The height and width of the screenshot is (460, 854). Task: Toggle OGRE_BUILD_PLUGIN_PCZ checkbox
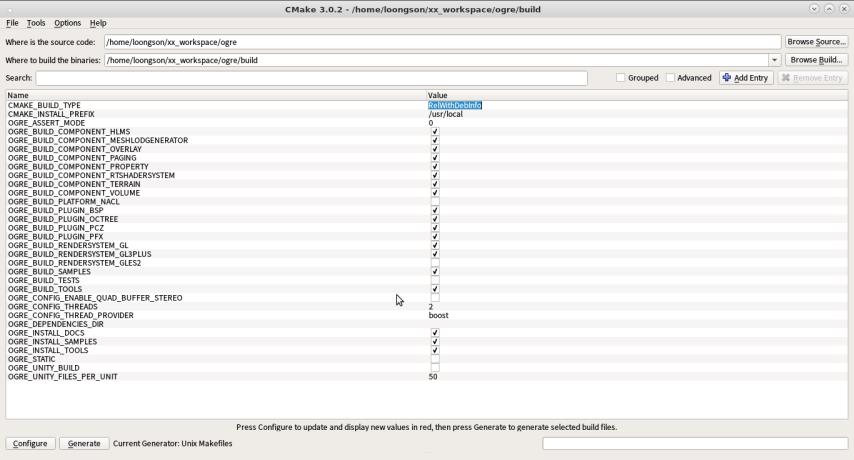tap(435, 228)
